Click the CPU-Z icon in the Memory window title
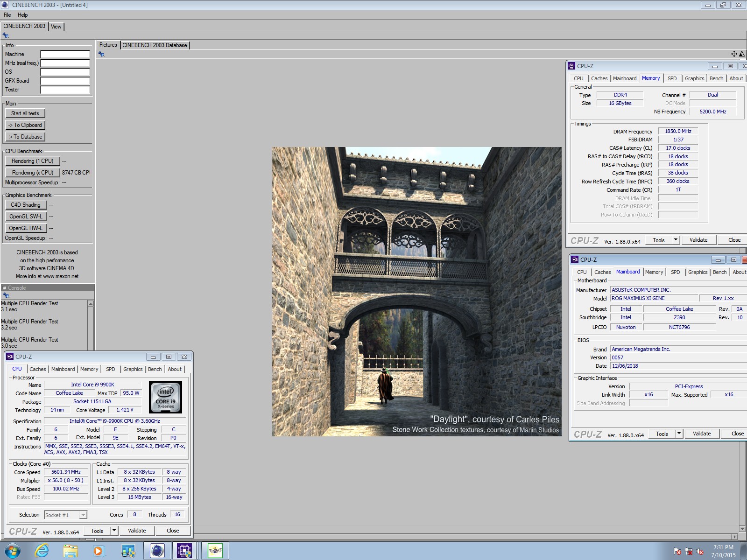The height and width of the screenshot is (560, 747). click(571, 66)
